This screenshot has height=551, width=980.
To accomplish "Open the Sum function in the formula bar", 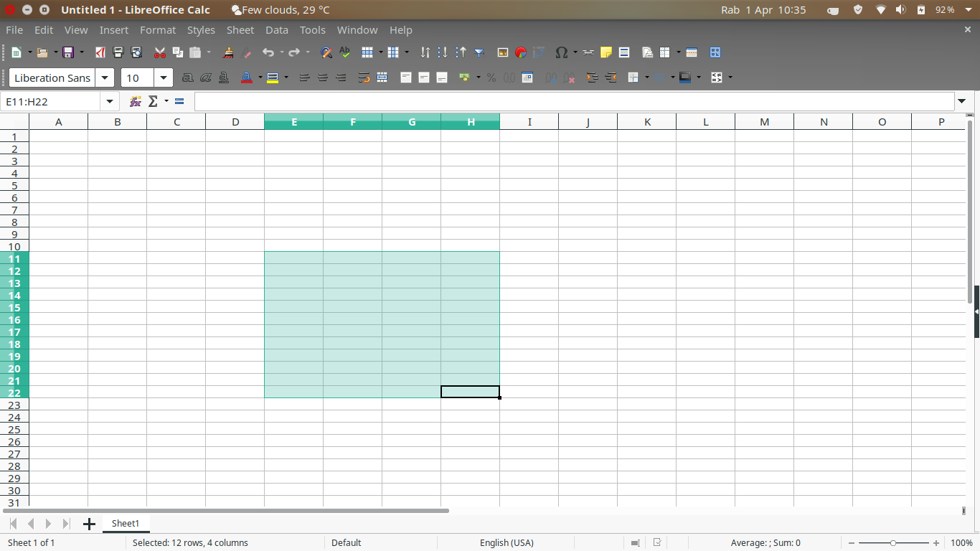I will point(153,101).
